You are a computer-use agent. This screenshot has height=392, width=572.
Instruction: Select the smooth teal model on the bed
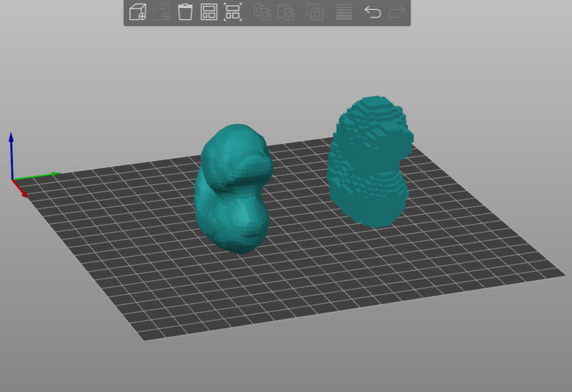(x=233, y=189)
